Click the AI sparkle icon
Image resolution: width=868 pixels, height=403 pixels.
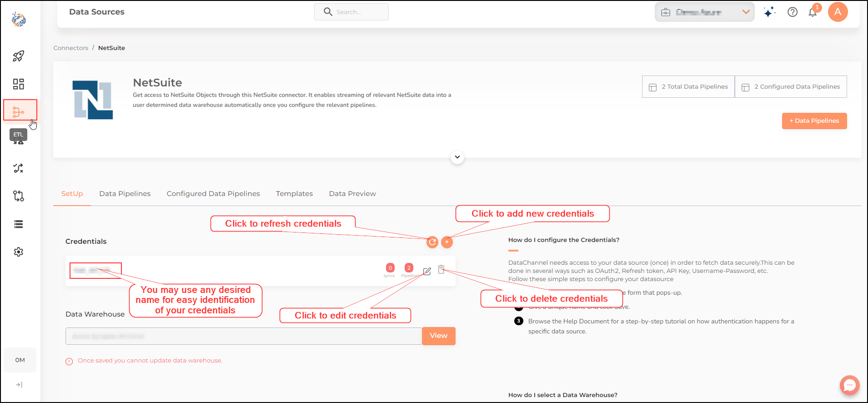point(769,12)
